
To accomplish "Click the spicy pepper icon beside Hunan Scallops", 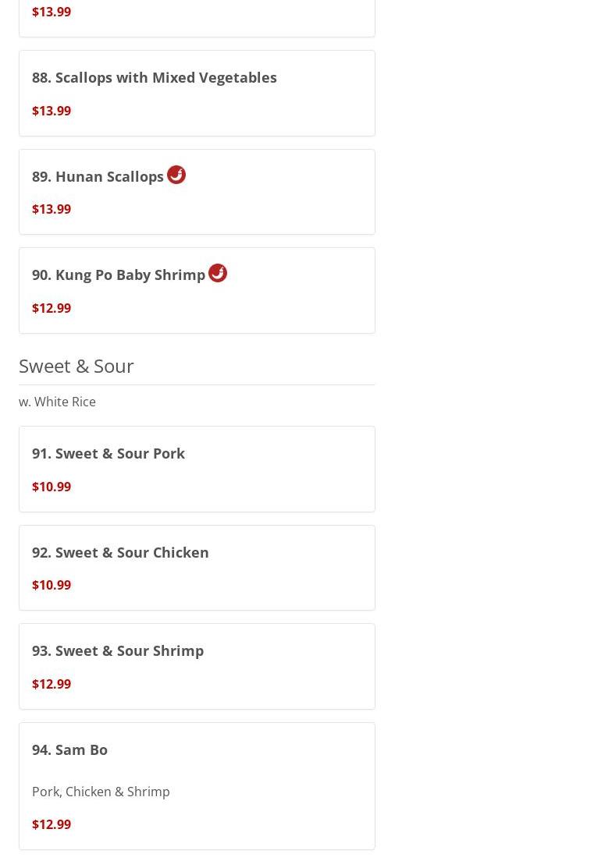I will point(176,175).
